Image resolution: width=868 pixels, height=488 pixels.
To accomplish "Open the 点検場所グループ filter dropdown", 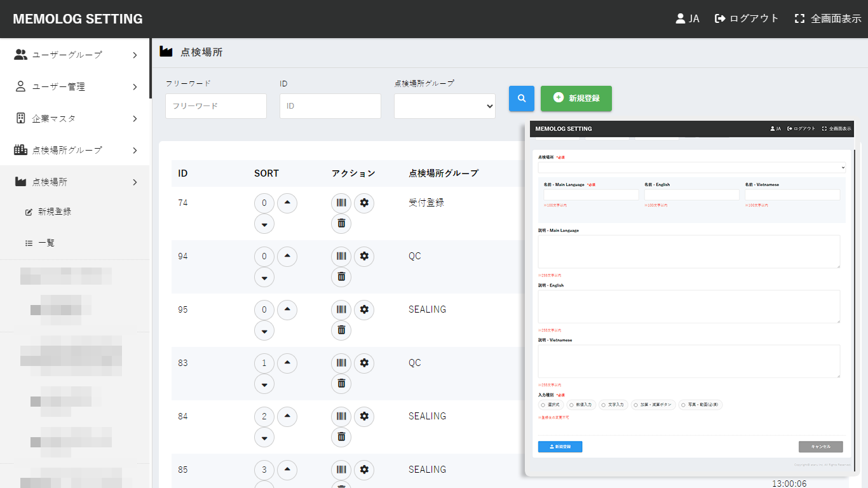I will coord(444,106).
